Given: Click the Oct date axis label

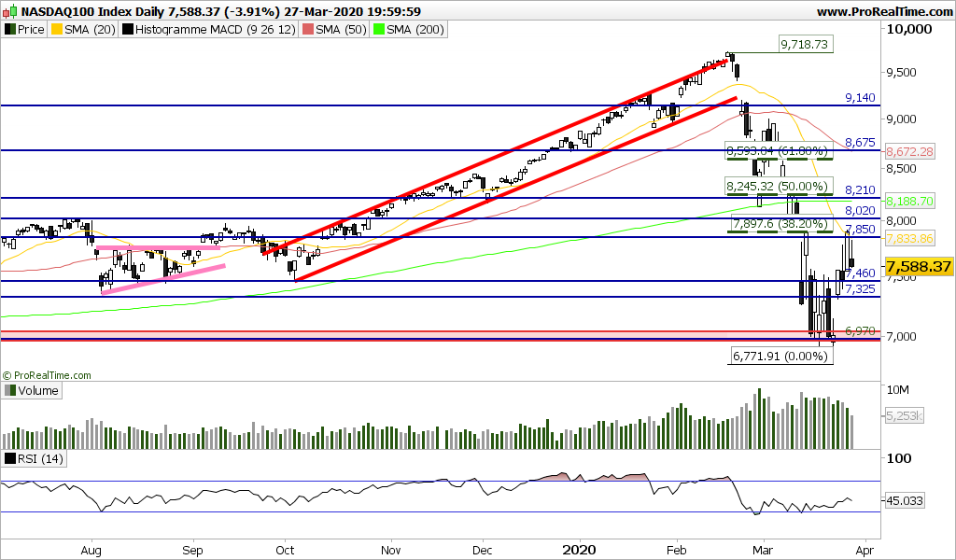Looking at the screenshot, I should click(285, 551).
